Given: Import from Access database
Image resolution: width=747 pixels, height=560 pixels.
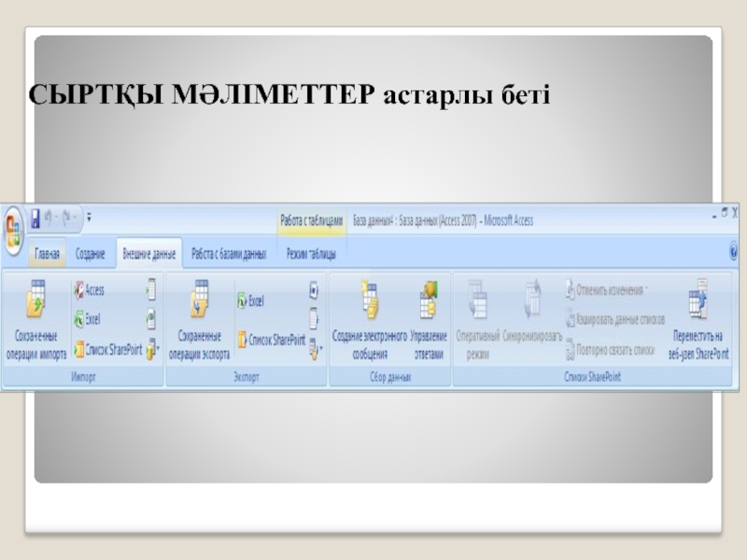Looking at the screenshot, I should pos(90,290).
